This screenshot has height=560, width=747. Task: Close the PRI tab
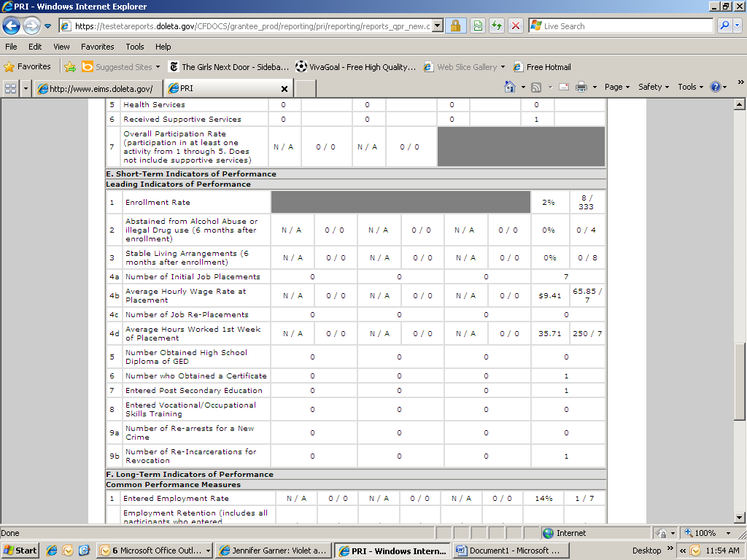click(x=285, y=89)
